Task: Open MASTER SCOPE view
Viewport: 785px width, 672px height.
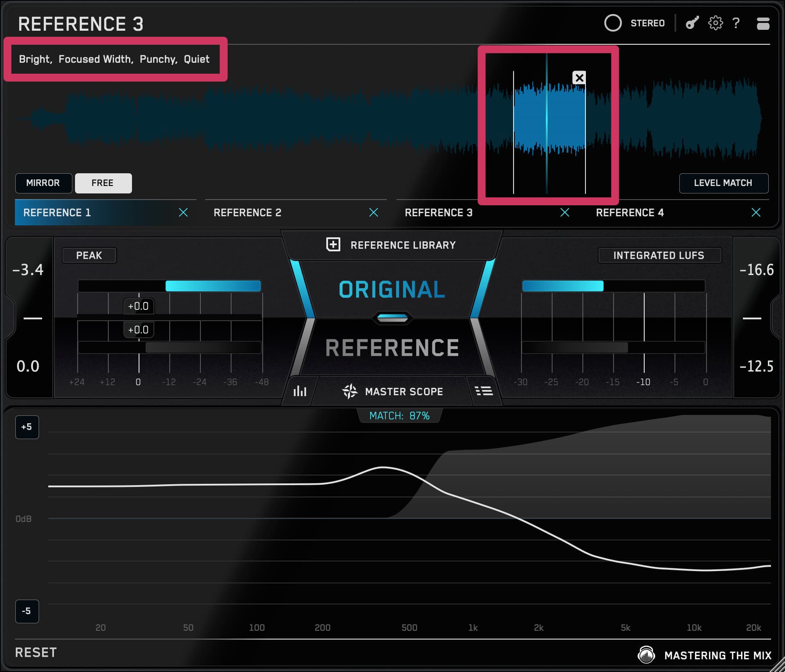Action: pos(392,391)
